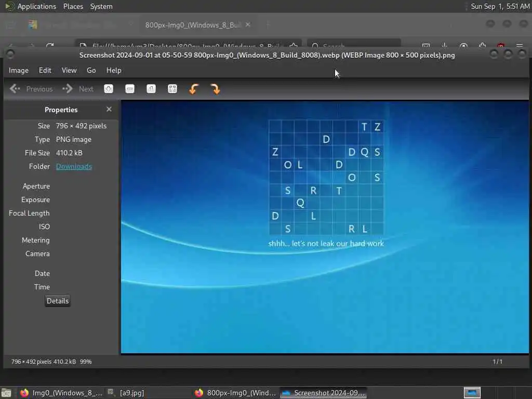Open the Places menu

pos(73,6)
